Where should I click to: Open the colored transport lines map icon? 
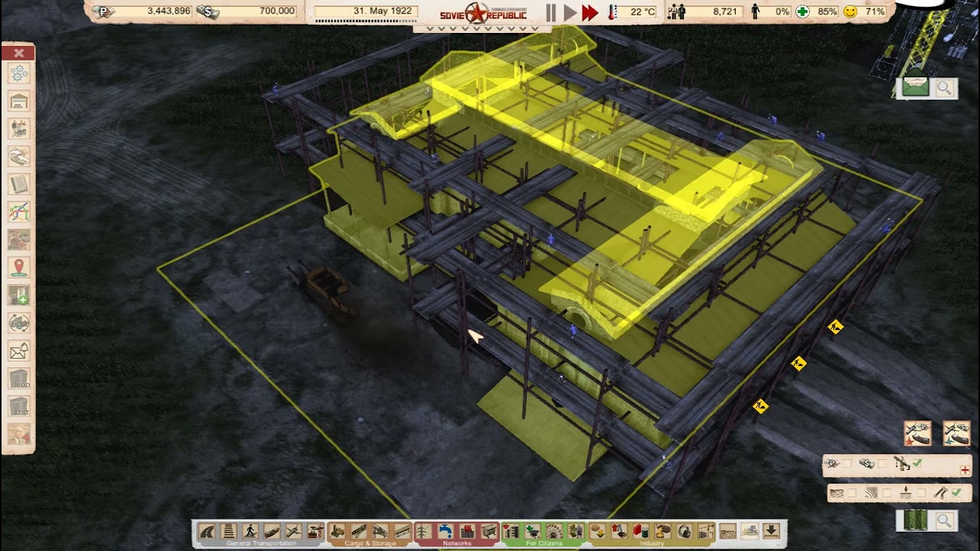pos(19,212)
